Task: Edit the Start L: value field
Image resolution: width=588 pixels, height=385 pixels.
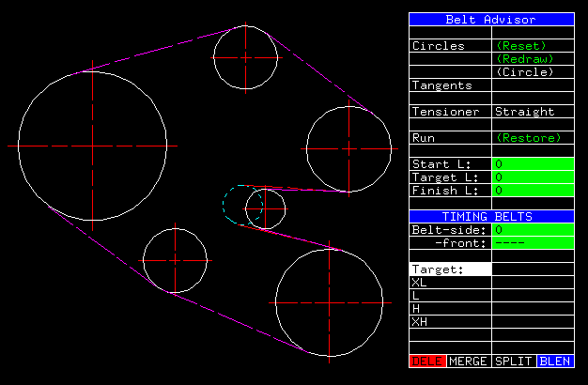Action: 533,164
